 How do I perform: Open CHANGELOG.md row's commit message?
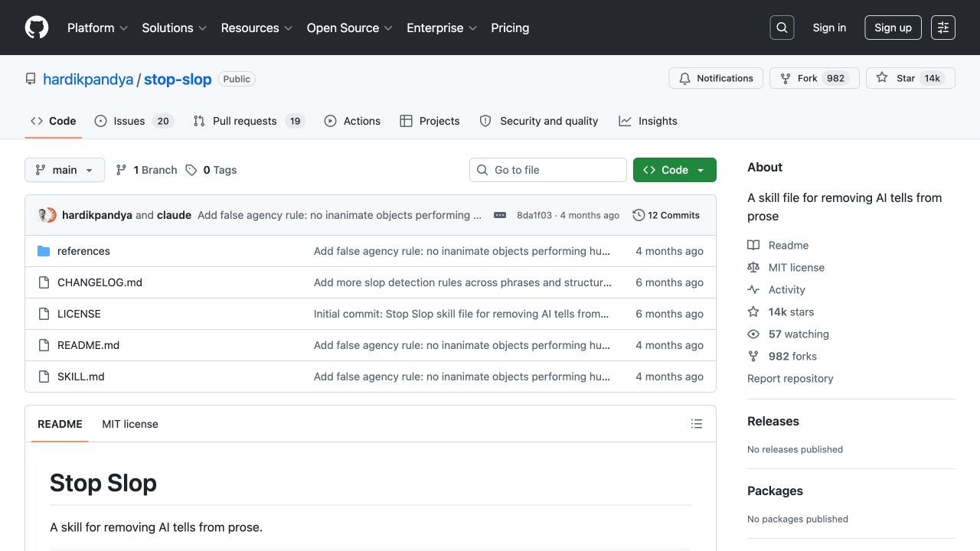point(462,282)
